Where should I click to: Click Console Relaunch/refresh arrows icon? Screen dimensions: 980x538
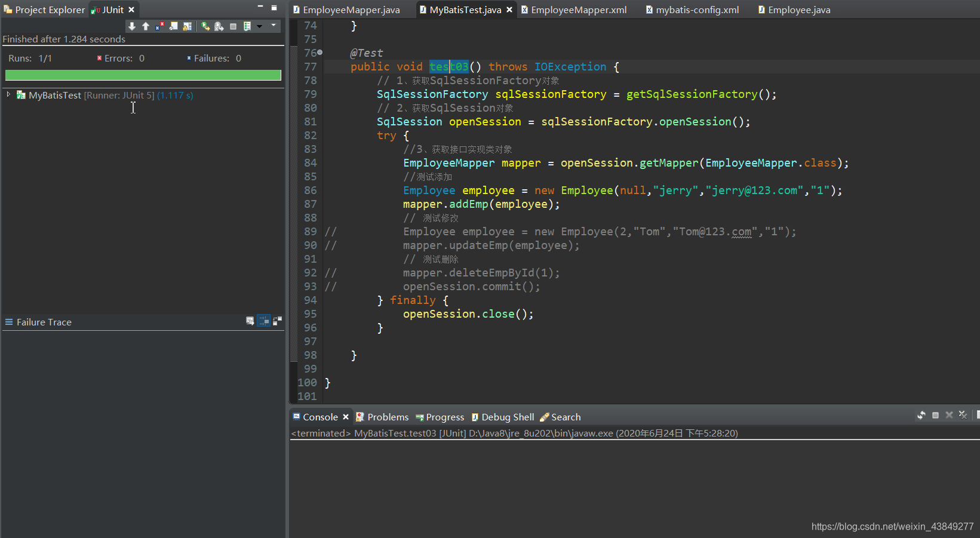tap(921, 415)
